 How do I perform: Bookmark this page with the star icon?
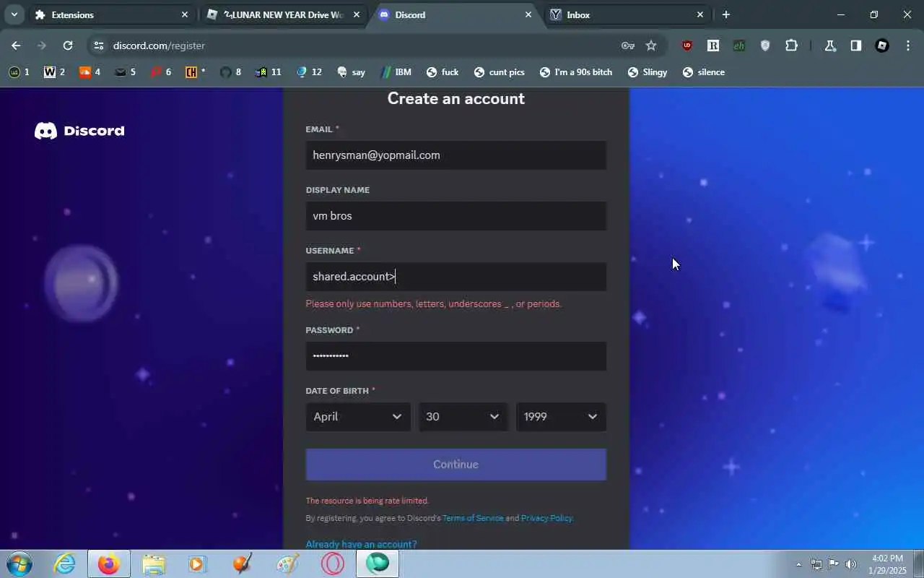[651, 46]
